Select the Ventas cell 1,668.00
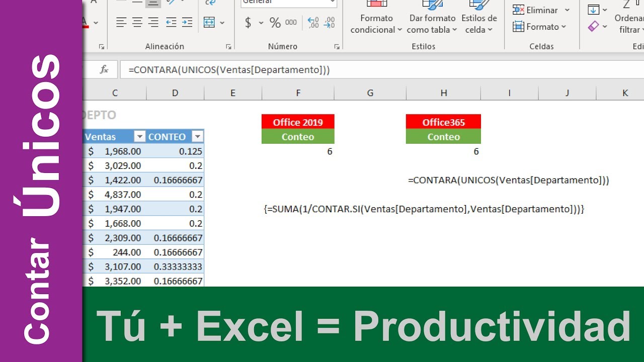 click(x=115, y=223)
